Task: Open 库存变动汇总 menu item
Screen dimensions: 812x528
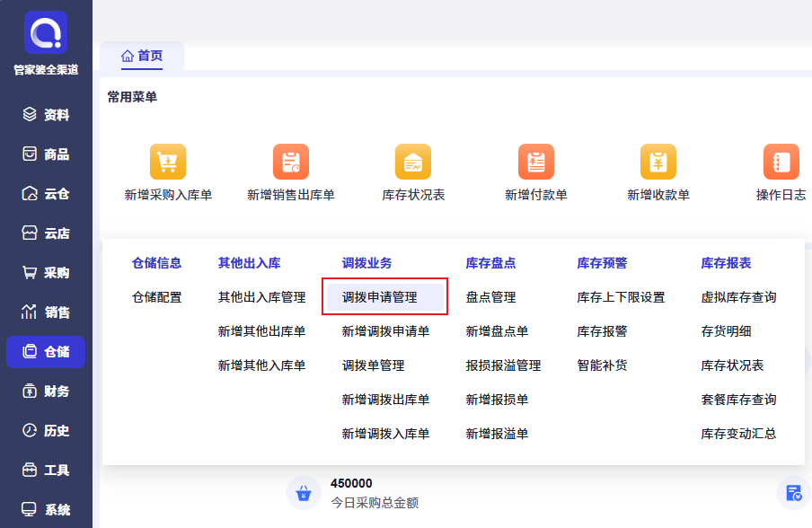Action: pyautogui.click(x=738, y=434)
